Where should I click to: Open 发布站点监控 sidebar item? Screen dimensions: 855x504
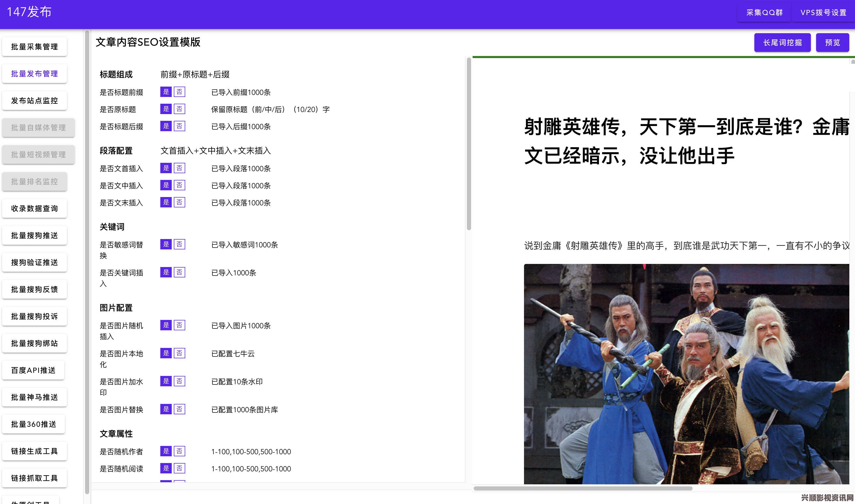point(34,101)
